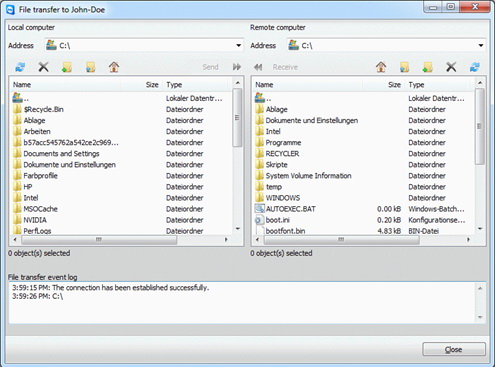This screenshot has width=496, height=368.
Task: Select local Arbeiten folder
Action: [37, 131]
